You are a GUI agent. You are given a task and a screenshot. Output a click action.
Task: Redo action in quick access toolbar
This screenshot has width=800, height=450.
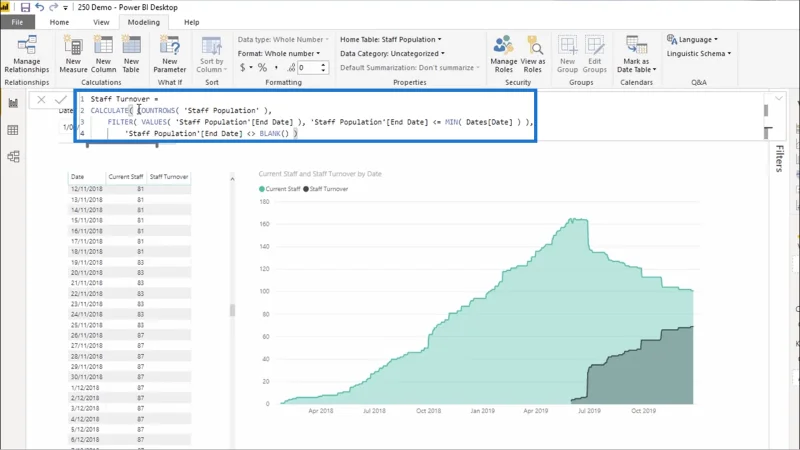[x=53, y=7]
